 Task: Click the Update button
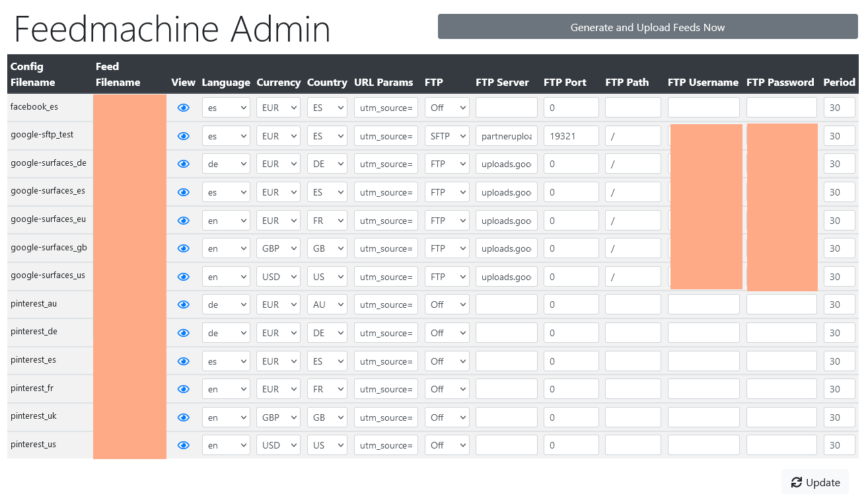click(815, 482)
